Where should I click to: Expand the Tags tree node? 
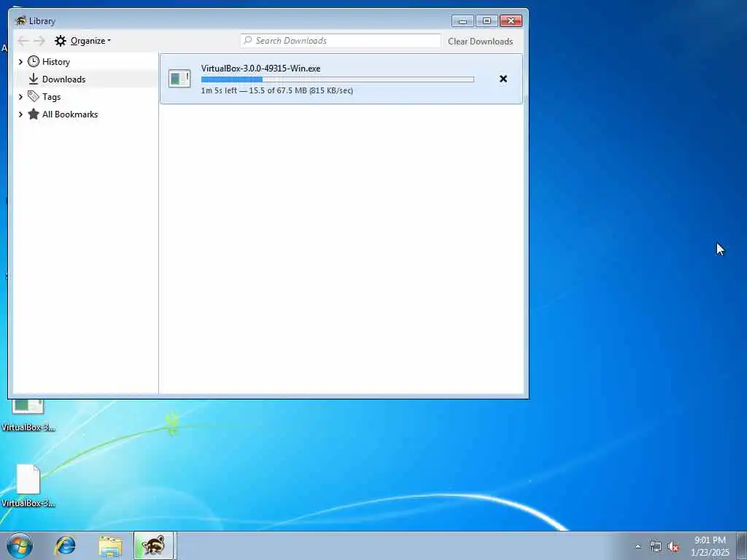coord(20,97)
